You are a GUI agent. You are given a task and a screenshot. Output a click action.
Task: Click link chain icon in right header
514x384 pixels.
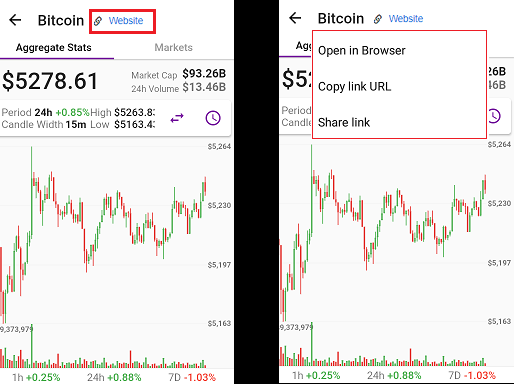(378, 19)
